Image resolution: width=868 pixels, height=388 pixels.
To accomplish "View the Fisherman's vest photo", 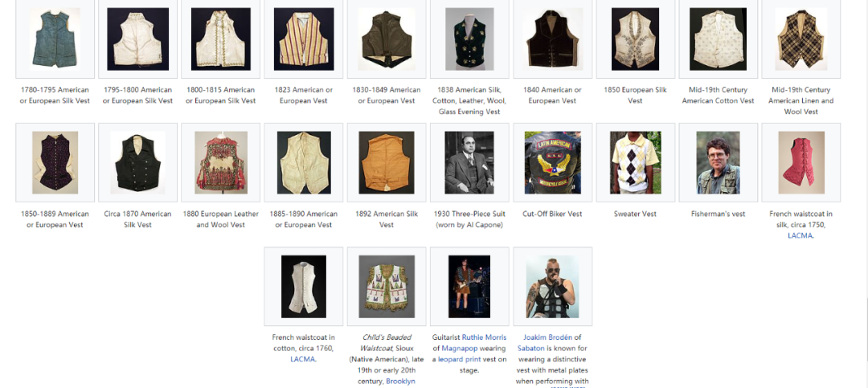I will click(x=718, y=163).
